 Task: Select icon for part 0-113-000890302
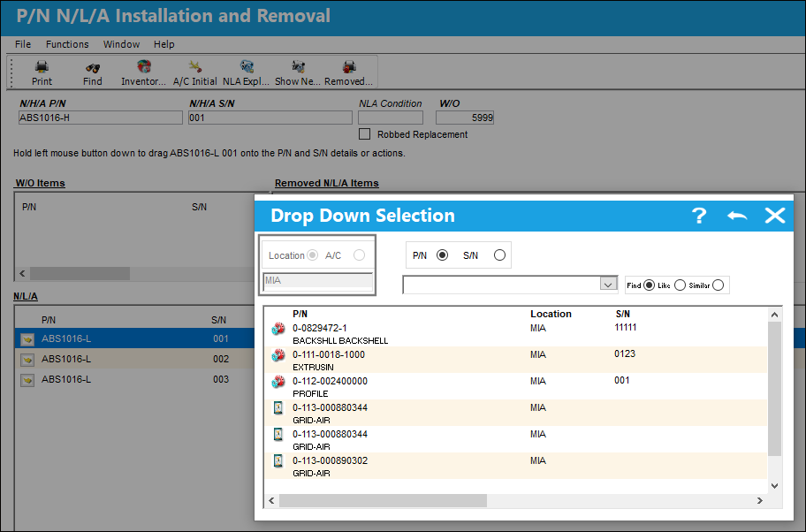click(278, 460)
